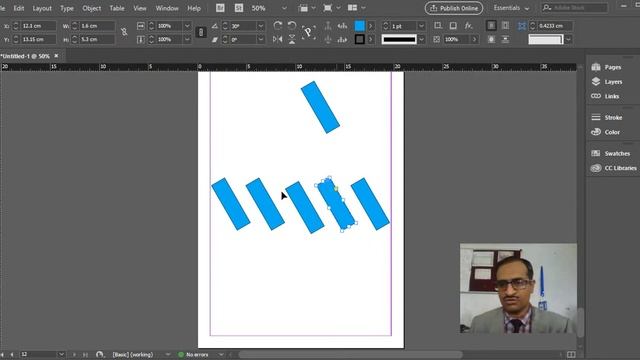Open the Edit menu

[x=19, y=8]
